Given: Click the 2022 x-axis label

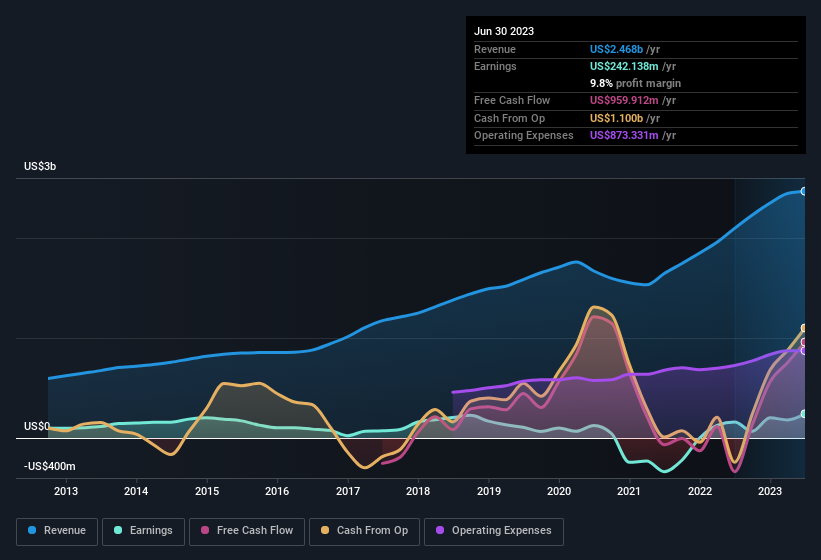Looking at the screenshot, I should click(700, 491).
